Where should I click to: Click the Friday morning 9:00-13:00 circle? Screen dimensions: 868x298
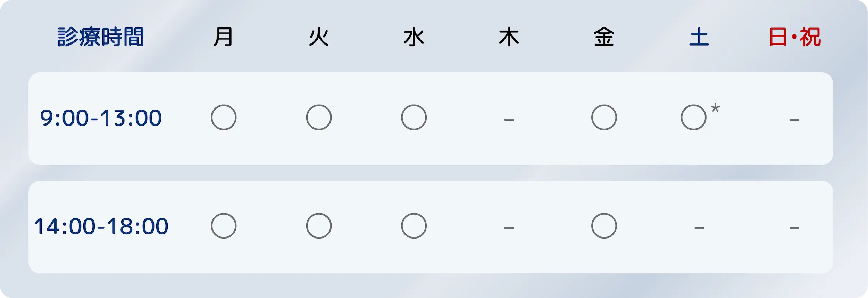[604, 118]
